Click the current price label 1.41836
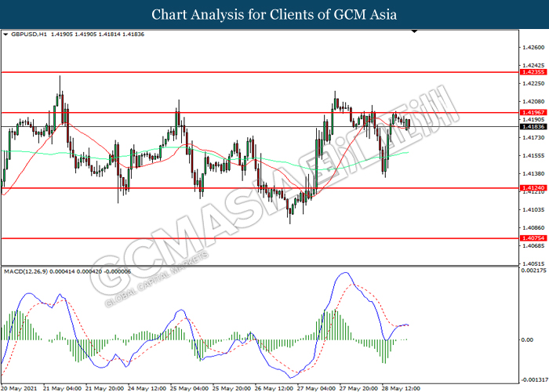The width and height of the screenshot is (549, 392). [533, 126]
